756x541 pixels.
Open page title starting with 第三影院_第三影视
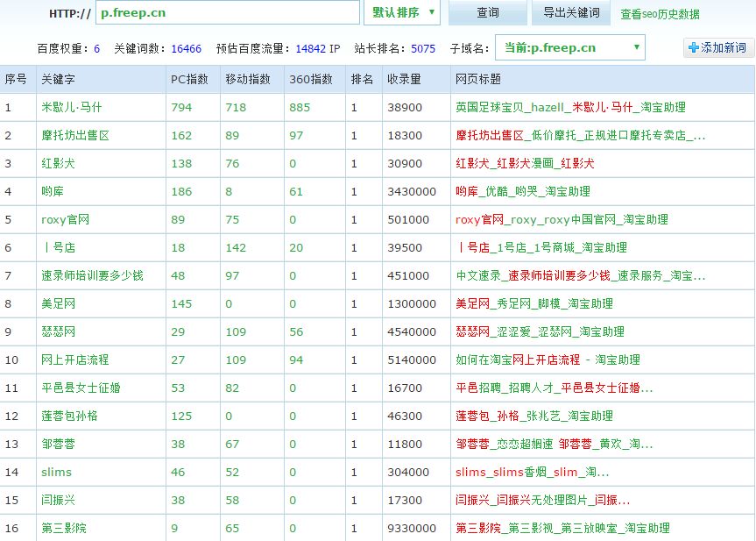pyautogui.click(x=562, y=528)
